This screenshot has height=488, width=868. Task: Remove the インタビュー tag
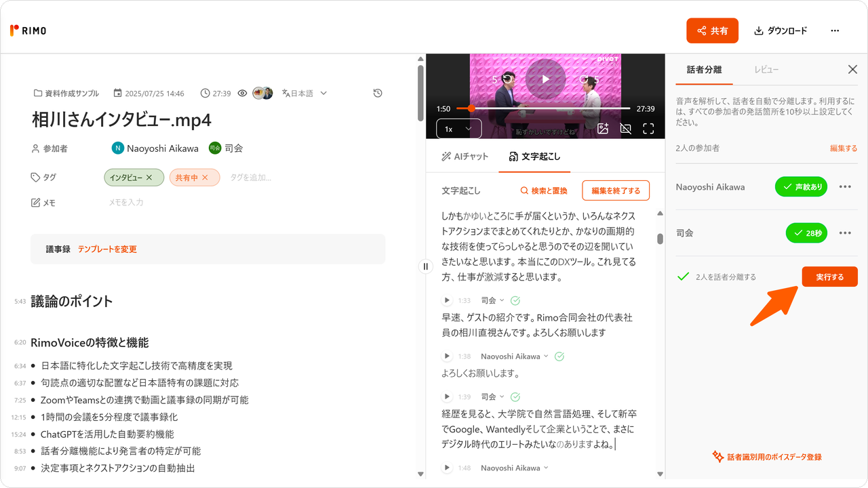[x=149, y=178]
